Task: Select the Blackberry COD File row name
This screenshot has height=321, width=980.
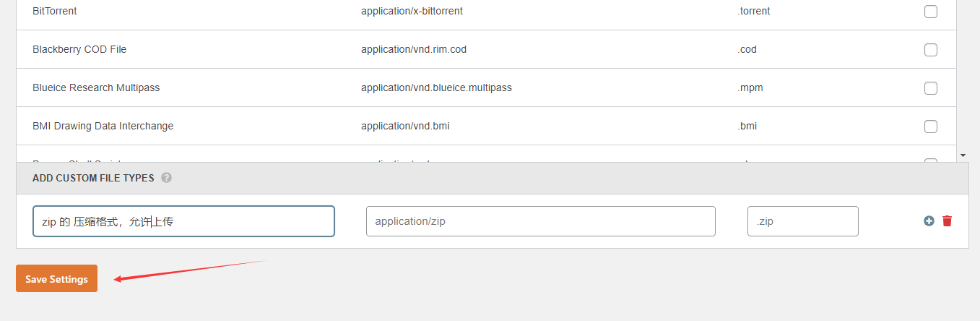Action: coord(79,50)
